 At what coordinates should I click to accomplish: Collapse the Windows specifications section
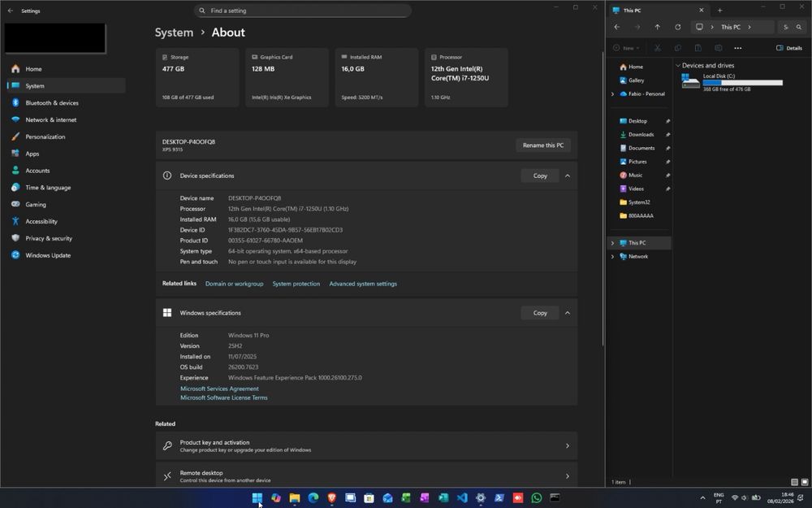(568, 313)
